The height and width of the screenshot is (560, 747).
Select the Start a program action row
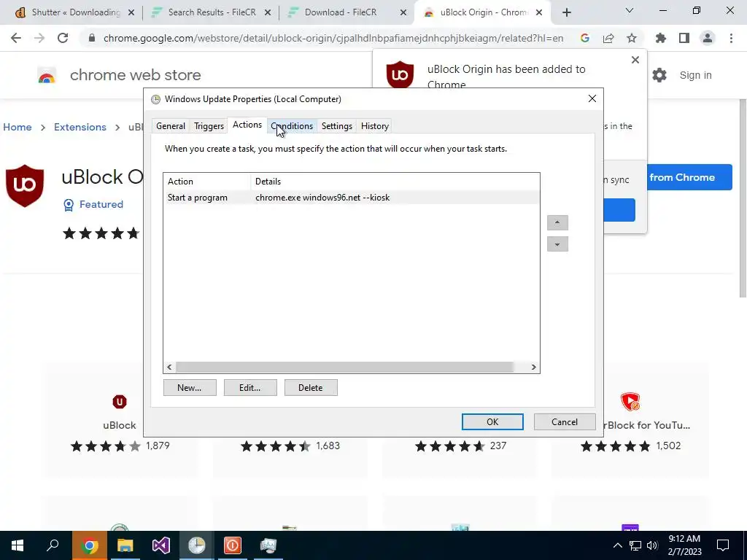click(352, 198)
